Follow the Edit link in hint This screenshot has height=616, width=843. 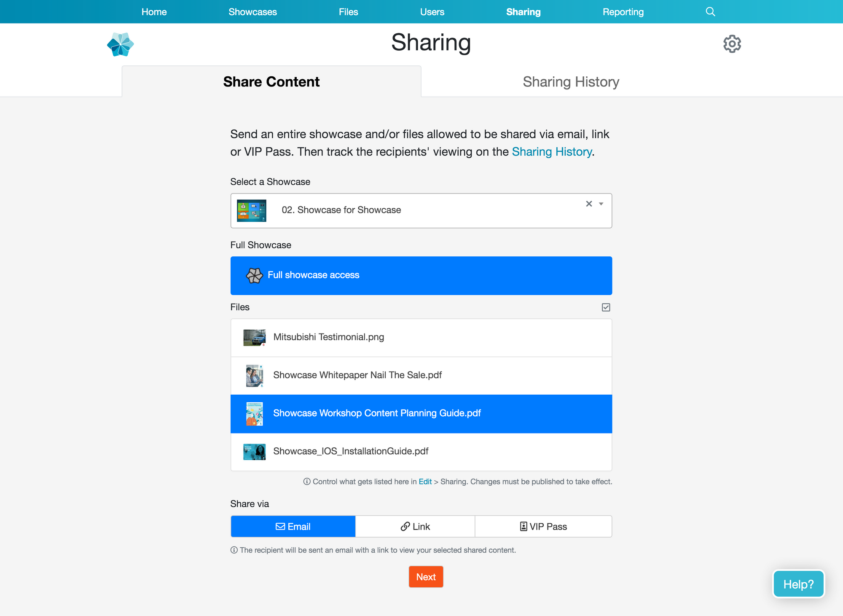(x=425, y=482)
